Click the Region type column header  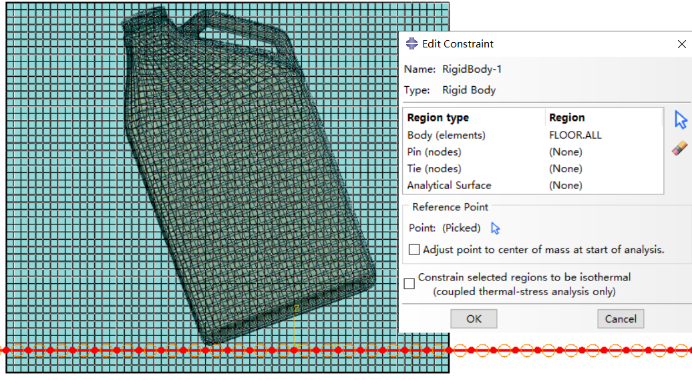438,118
